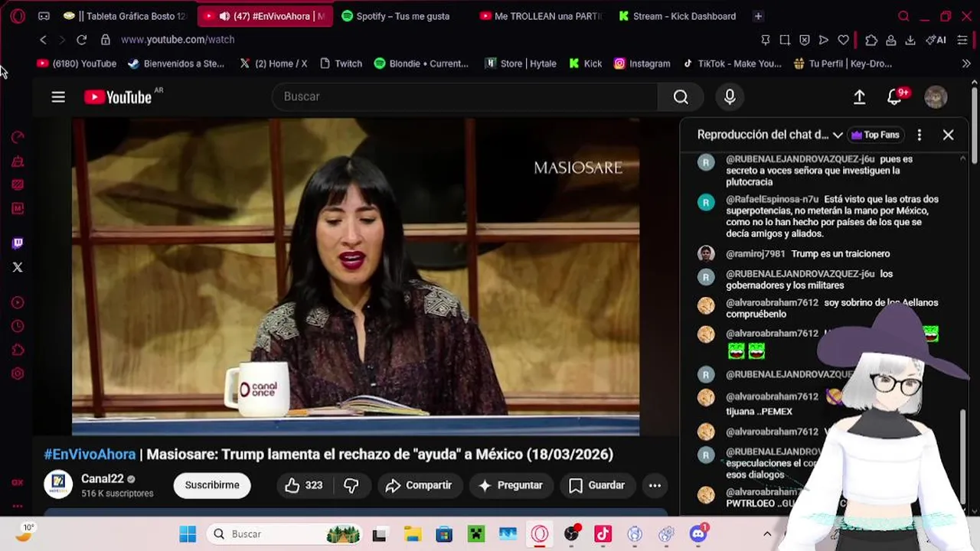Screen dimensions: 980x551
Task: Open File Explorer from the taskbar
Action: (x=412, y=534)
